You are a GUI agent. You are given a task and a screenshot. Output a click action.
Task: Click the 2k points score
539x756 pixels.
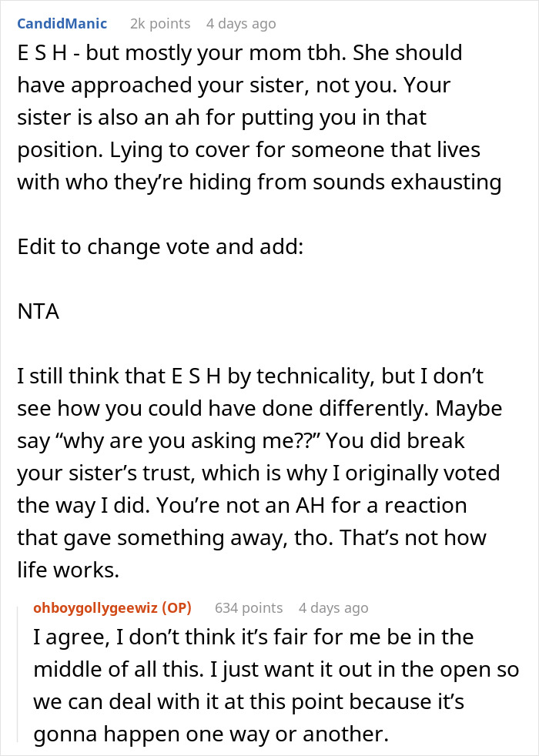[160, 23]
